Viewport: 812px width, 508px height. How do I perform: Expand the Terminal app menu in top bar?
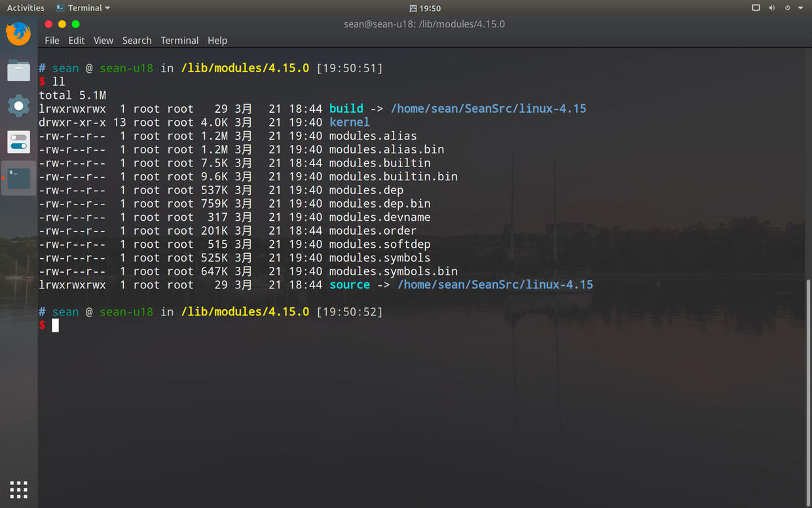click(83, 8)
